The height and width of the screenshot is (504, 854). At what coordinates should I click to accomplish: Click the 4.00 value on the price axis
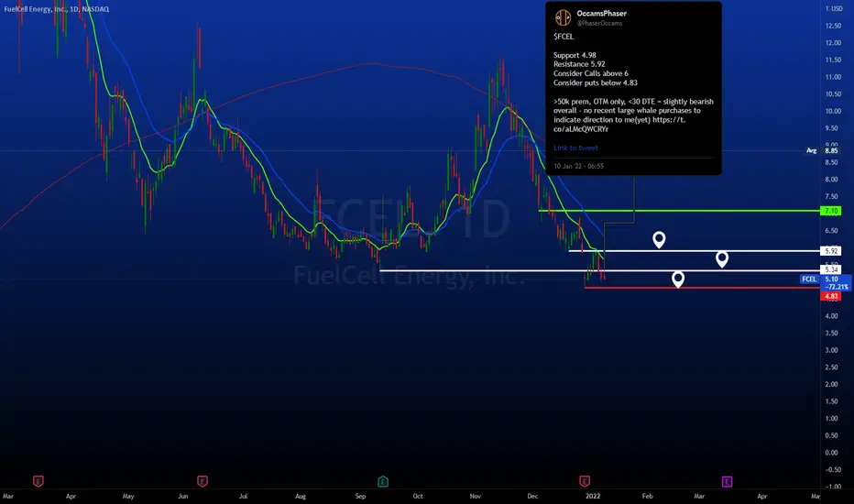[x=831, y=316]
